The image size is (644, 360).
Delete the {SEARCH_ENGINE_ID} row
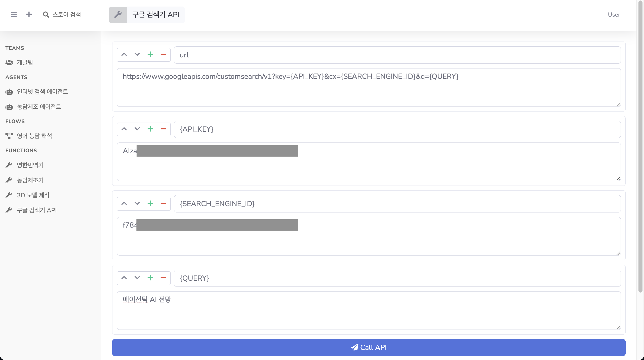pyautogui.click(x=164, y=203)
